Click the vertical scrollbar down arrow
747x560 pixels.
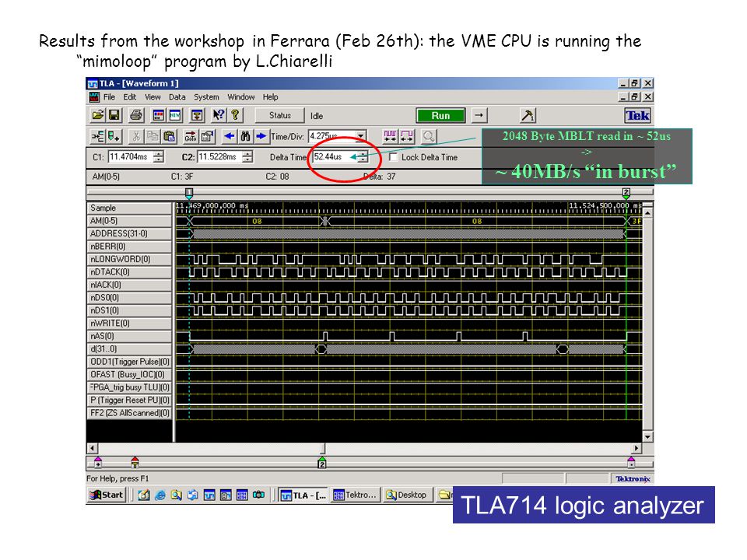point(647,436)
